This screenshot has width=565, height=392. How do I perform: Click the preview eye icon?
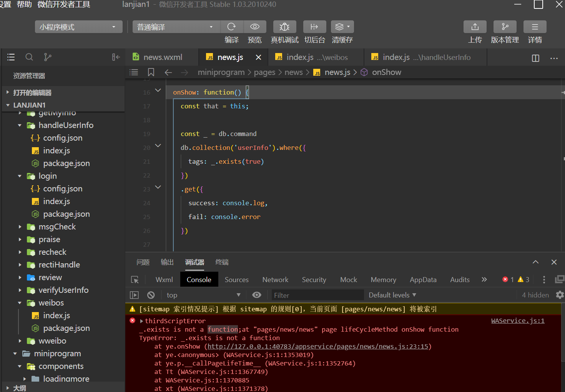pos(254,27)
